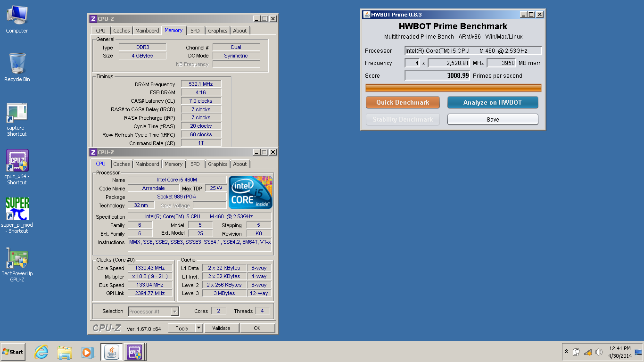Open the About tab in the Memory CPU-Z window
The image size is (644, 362).
(x=240, y=31)
